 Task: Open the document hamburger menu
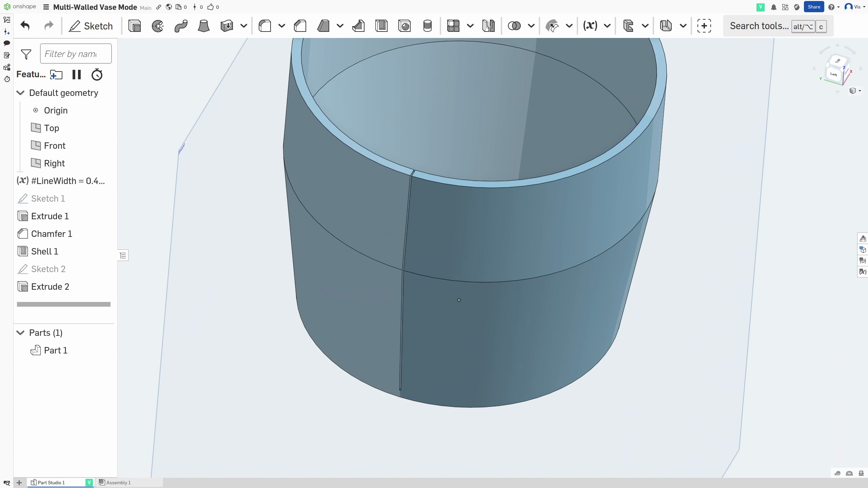coord(46,7)
